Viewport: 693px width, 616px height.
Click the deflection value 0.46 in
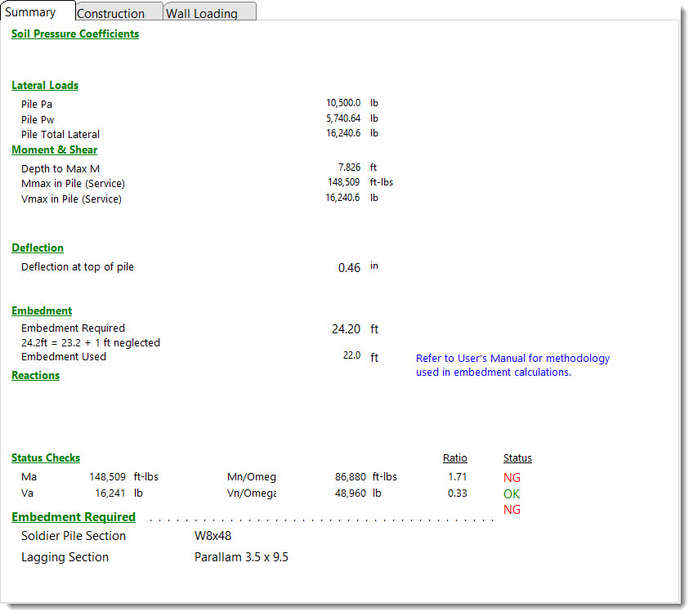coord(349,268)
